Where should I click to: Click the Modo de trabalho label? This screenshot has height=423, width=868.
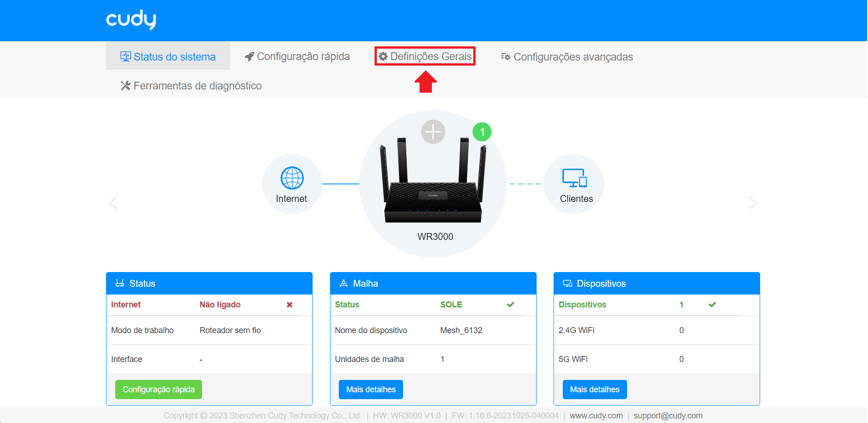[x=142, y=330]
